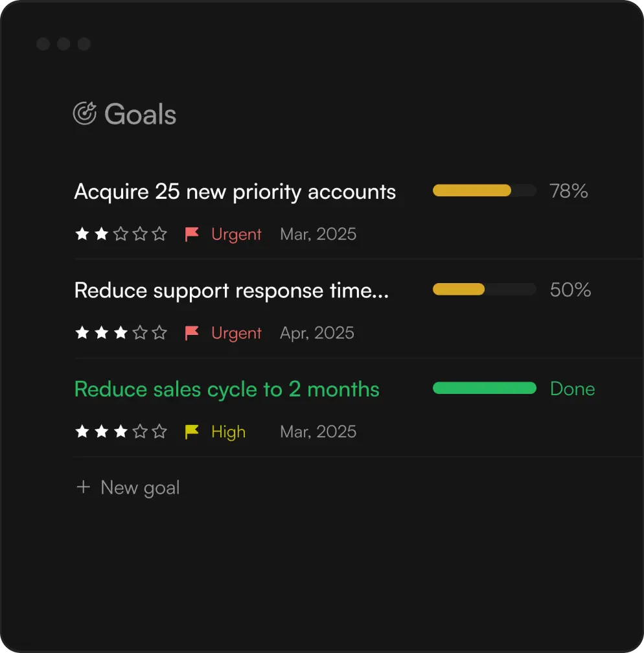The width and height of the screenshot is (644, 653).
Task: Set Reduce sales cycle rating to four stars
Action: 140,431
